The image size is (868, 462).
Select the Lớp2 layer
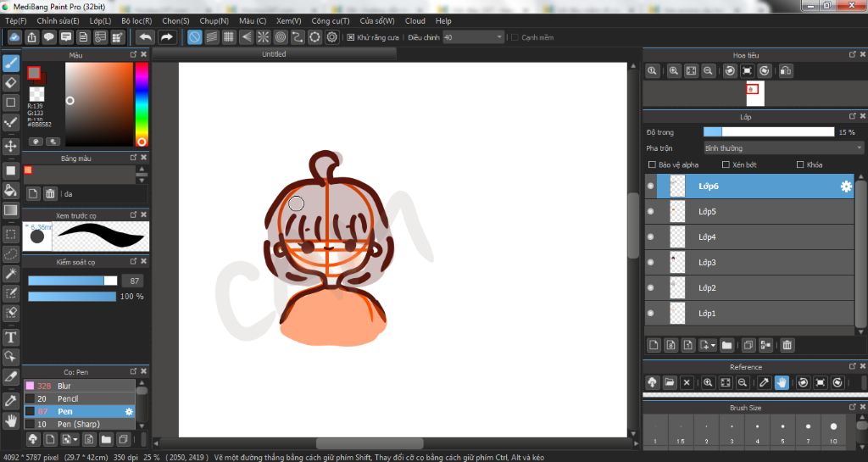coord(750,287)
